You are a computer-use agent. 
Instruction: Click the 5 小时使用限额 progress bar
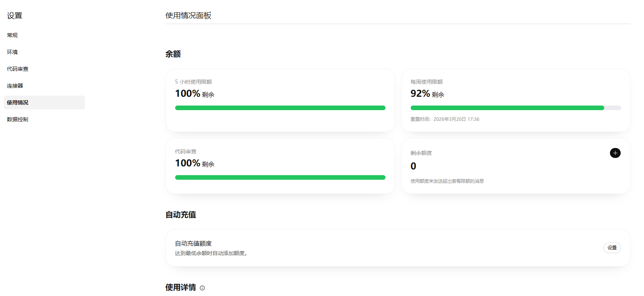click(x=280, y=108)
